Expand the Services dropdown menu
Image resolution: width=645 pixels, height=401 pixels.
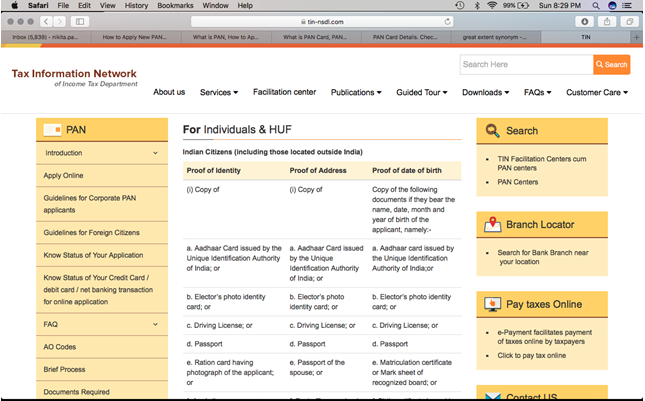pos(219,93)
